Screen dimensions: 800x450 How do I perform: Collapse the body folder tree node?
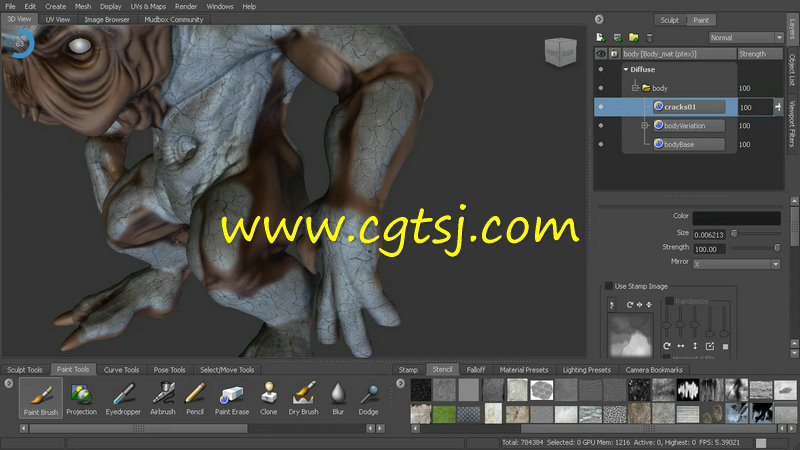pyautogui.click(x=635, y=88)
